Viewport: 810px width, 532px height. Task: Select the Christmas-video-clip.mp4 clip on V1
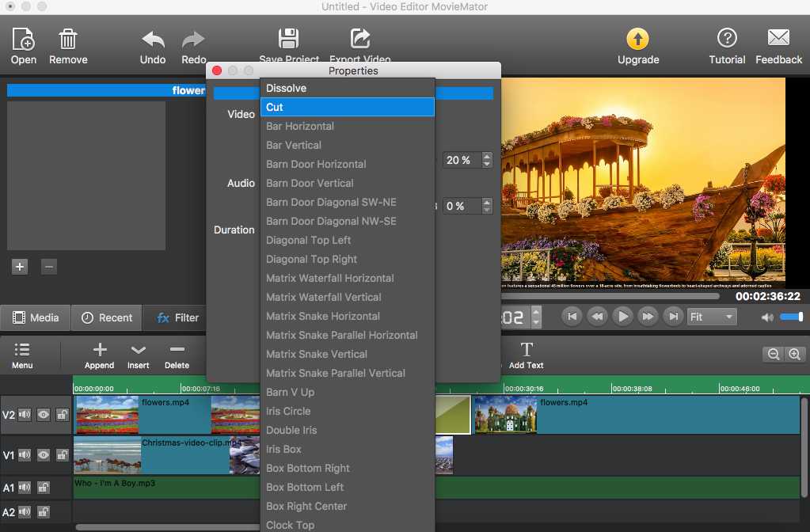tap(166, 455)
